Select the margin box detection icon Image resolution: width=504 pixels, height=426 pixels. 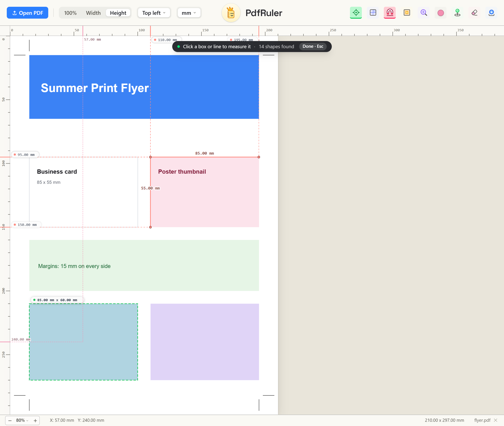coord(407,12)
